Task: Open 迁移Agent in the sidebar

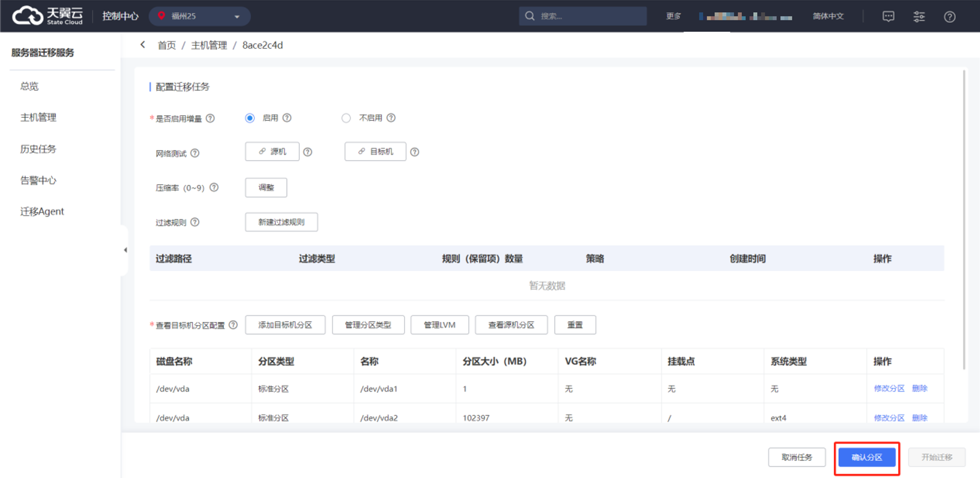Action: pos(42,211)
